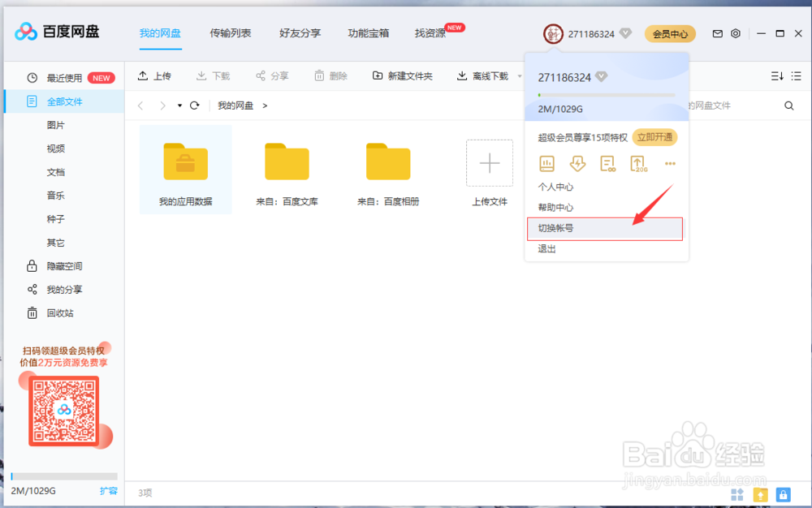Click the 扩容 link at bottom left

coord(109,491)
